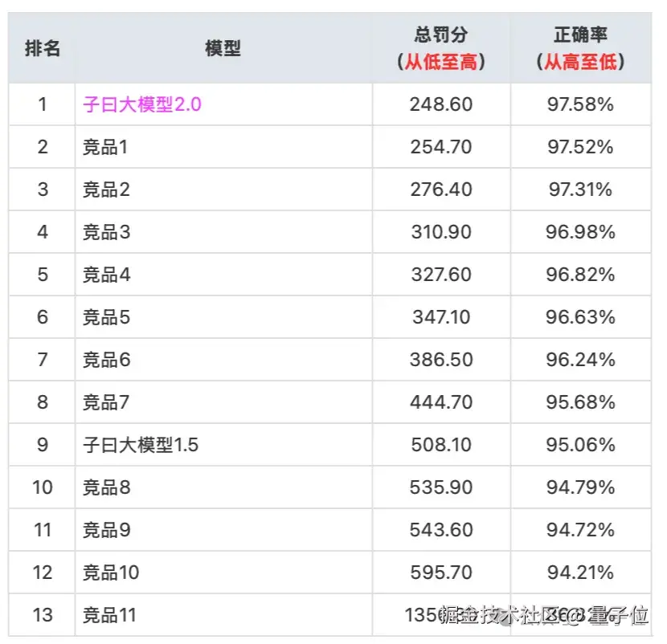Viewport: 667px width, 644px height.
Task: Click the 排名 column header
Action: tap(43, 48)
